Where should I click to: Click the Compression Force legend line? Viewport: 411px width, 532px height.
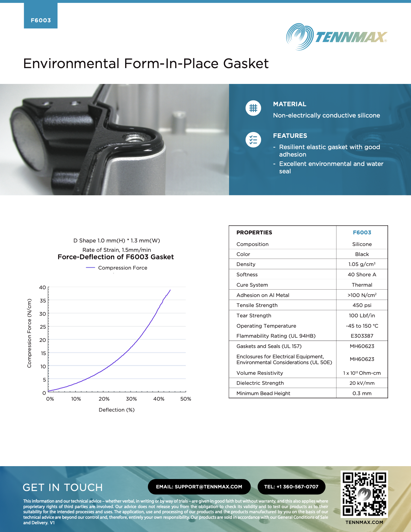[x=90, y=268]
